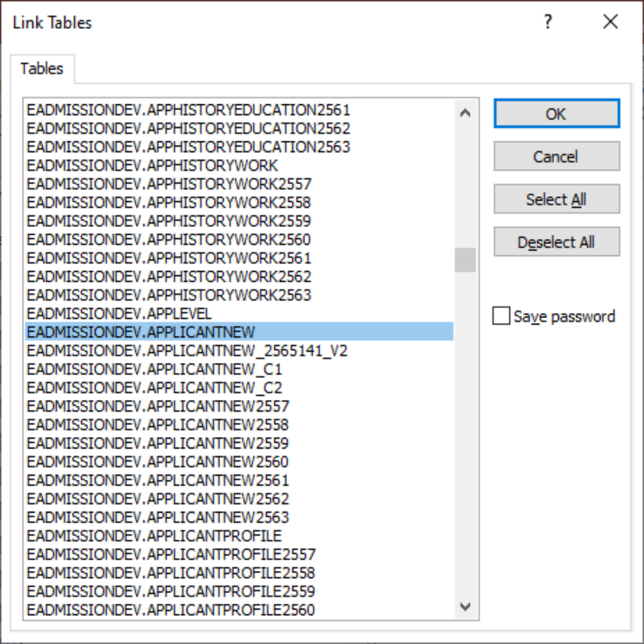Select EADMISSIONDEV.APPLICANTNEW2560 item
This screenshot has width=644, height=644.
click(x=157, y=462)
